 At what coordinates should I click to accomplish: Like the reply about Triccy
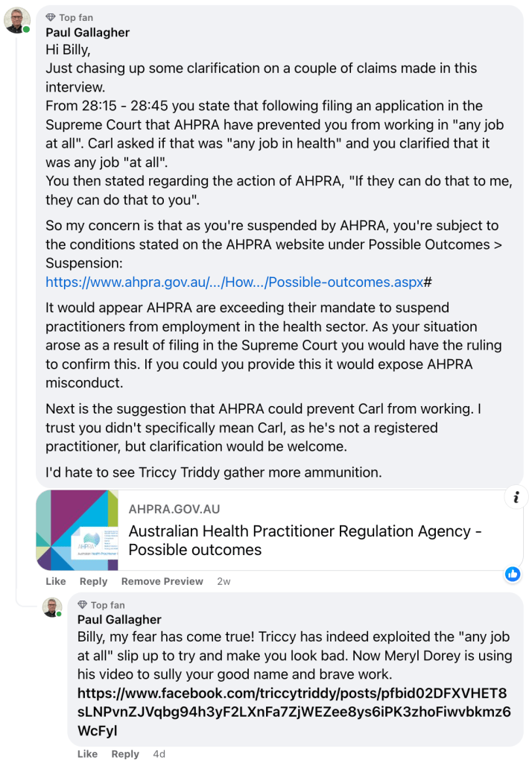coord(87,754)
